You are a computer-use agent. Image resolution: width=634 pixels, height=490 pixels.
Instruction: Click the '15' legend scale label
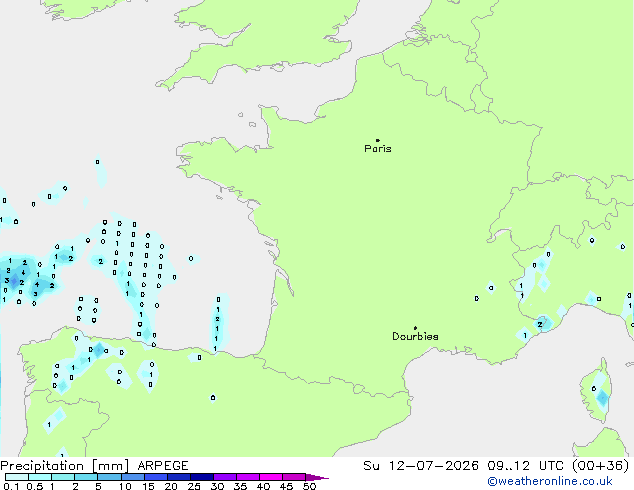tap(148, 486)
